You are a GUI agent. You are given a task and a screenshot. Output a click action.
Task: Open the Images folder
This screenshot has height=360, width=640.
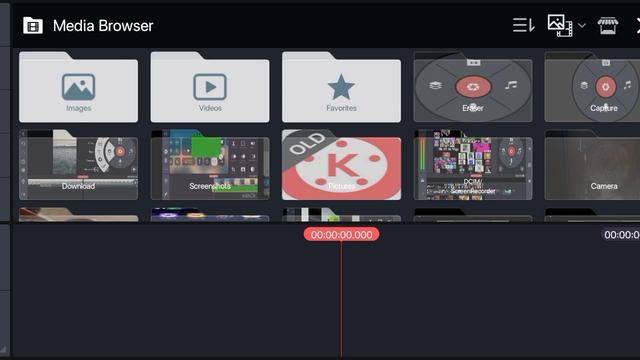tap(78, 87)
